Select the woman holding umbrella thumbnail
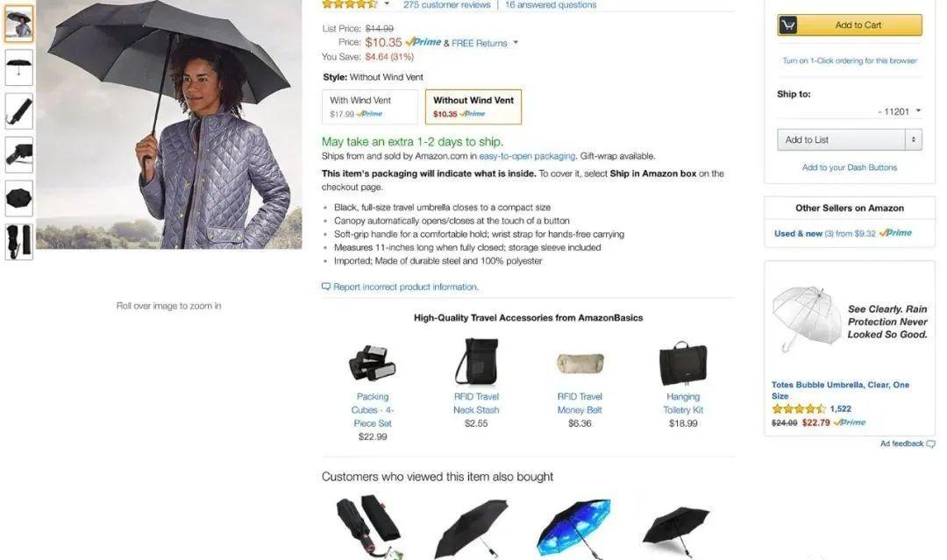The height and width of the screenshot is (560, 947). (x=18, y=25)
